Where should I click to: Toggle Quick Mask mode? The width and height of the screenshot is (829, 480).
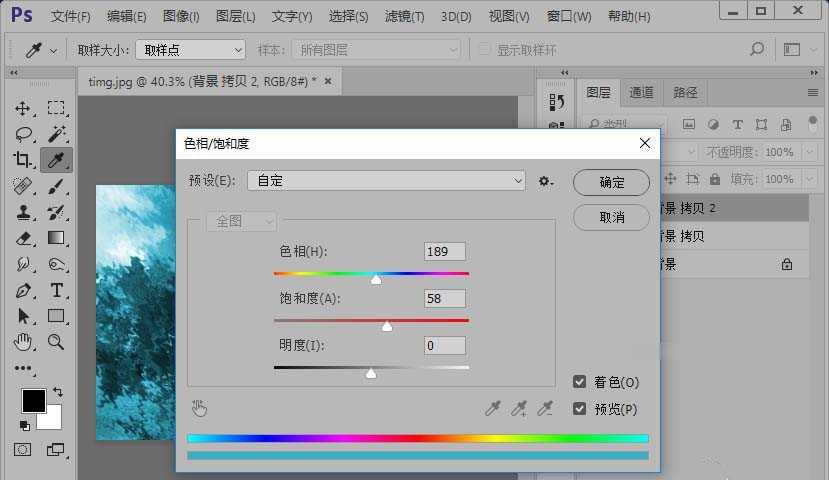[x=22, y=450]
